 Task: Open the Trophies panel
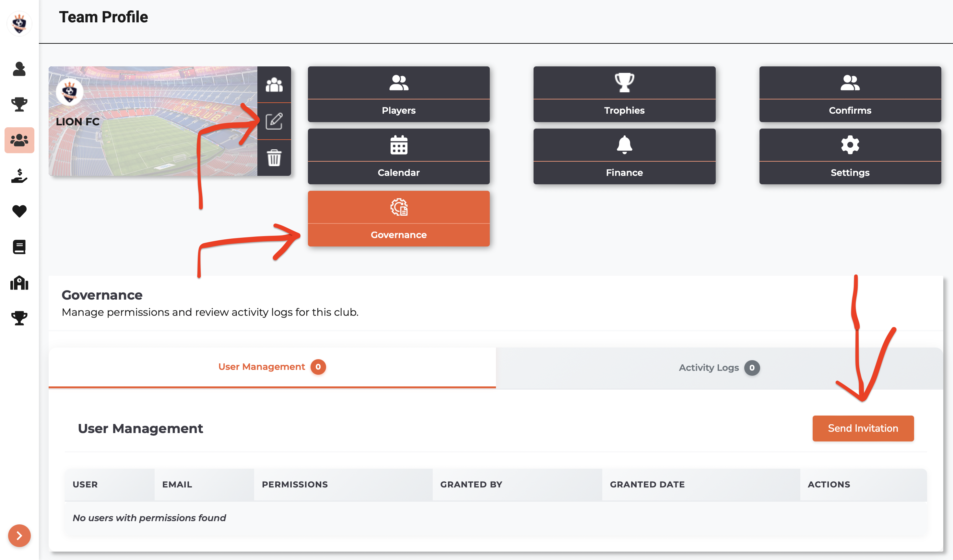pos(624,94)
